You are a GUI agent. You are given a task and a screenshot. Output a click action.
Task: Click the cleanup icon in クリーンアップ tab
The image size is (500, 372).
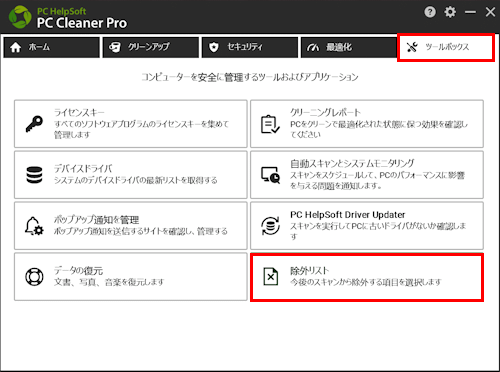pos(115,47)
